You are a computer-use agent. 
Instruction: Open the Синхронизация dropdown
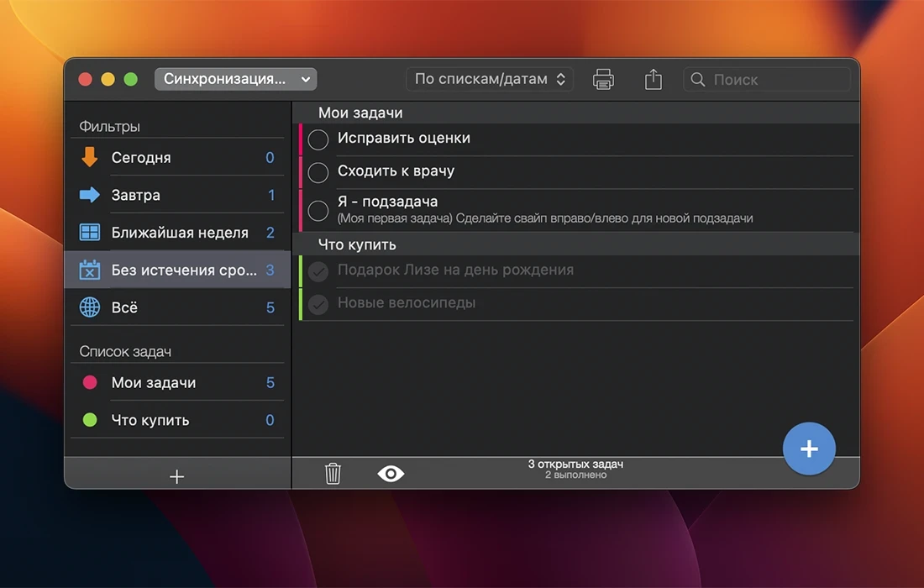click(235, 79)
